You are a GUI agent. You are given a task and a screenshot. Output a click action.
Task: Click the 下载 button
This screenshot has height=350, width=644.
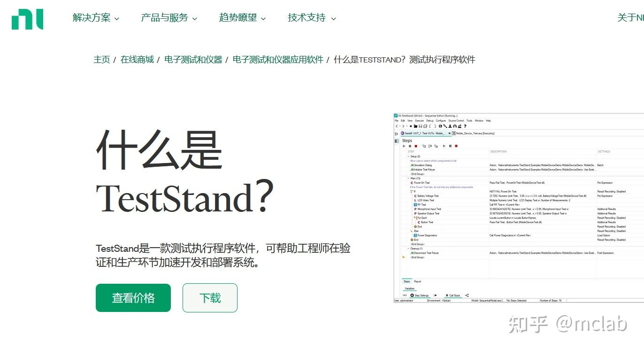coord(209,297)
